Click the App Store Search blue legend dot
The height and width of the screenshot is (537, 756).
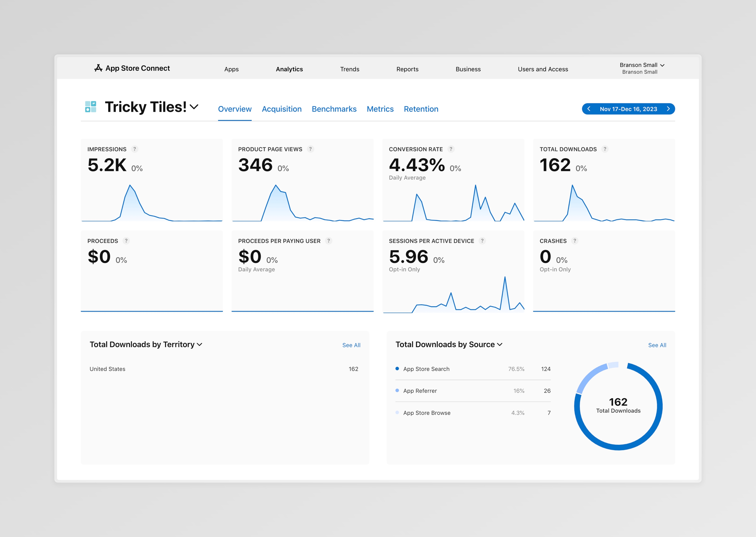397,368
